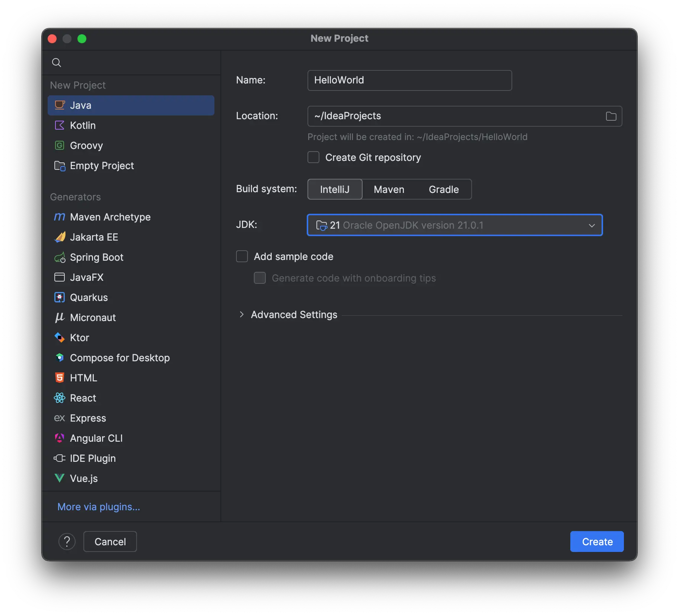Image resolution: width=679 pixels, height=616 pixels.
Task: Click the search magnifier icon
Action: [57, 62]
